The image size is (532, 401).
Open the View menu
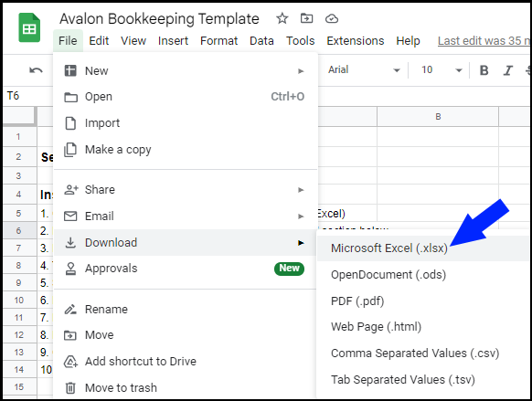pos(133,41)
